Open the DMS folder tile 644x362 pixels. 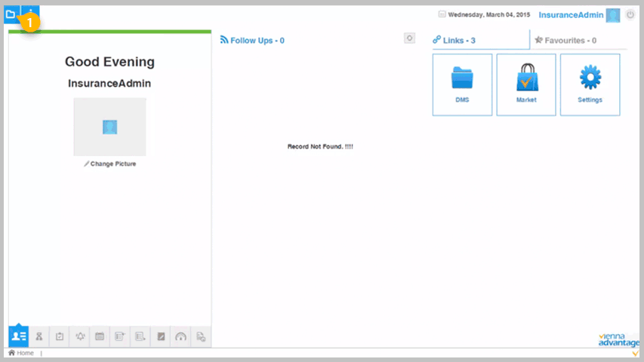pos(462,84)
